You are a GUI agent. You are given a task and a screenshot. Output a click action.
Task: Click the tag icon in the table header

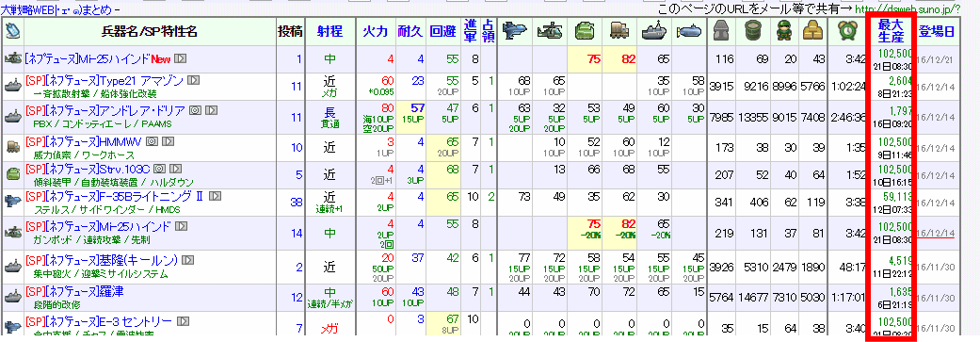[x=12, y=31]
